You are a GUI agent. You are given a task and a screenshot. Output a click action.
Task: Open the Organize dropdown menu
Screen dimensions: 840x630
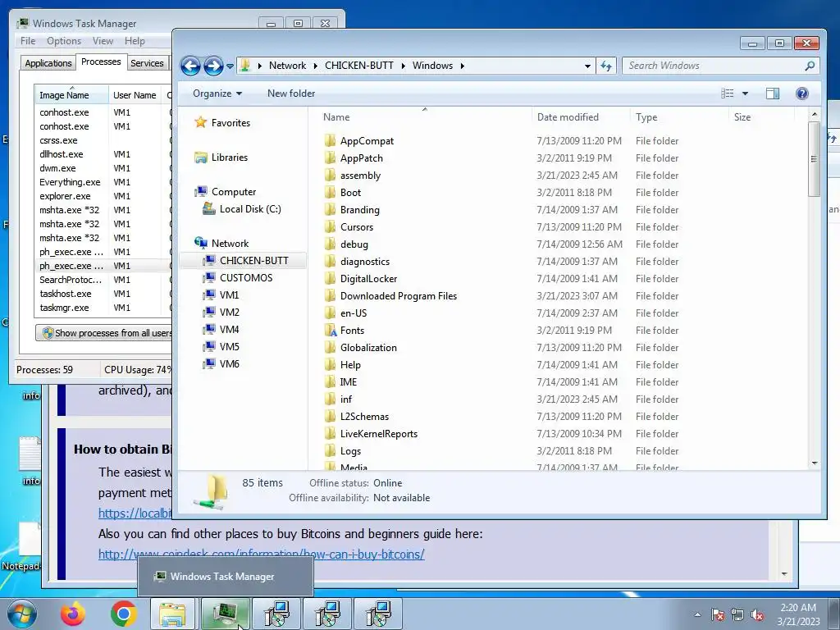(x=217, y=94)
